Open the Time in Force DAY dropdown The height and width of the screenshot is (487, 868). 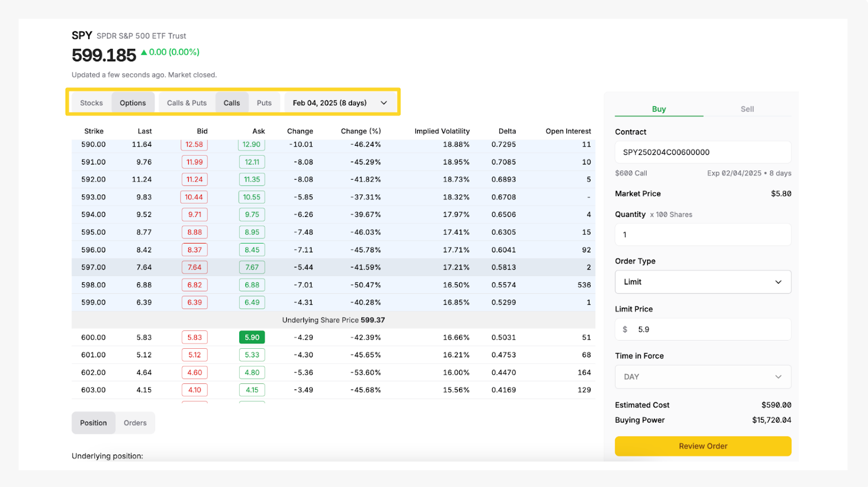(703, 377)
